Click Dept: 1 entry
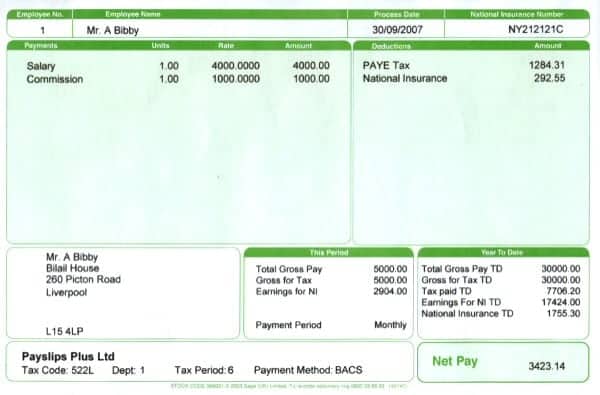600x395 pixels. [128, 370]
